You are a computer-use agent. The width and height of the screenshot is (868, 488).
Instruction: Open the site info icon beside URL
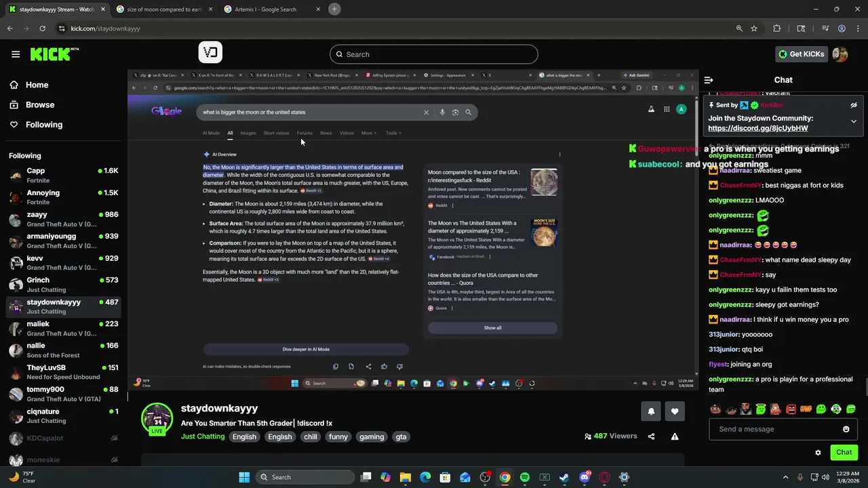point(62,28)
